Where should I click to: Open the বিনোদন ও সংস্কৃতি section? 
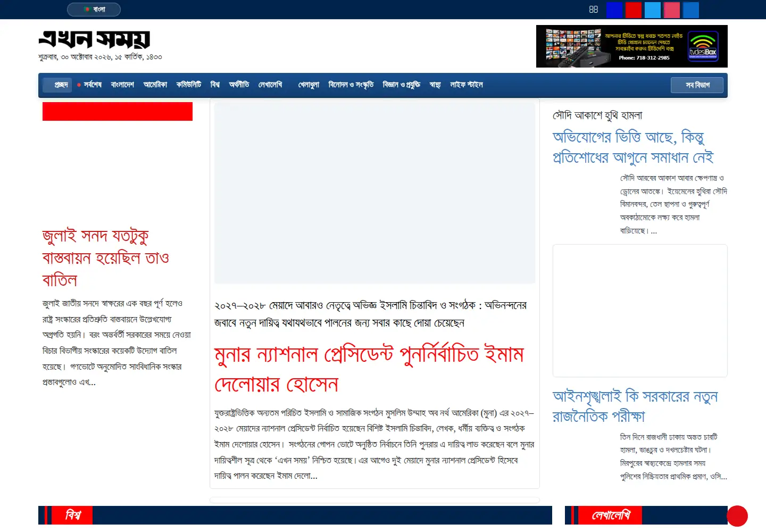coord(351,85)
